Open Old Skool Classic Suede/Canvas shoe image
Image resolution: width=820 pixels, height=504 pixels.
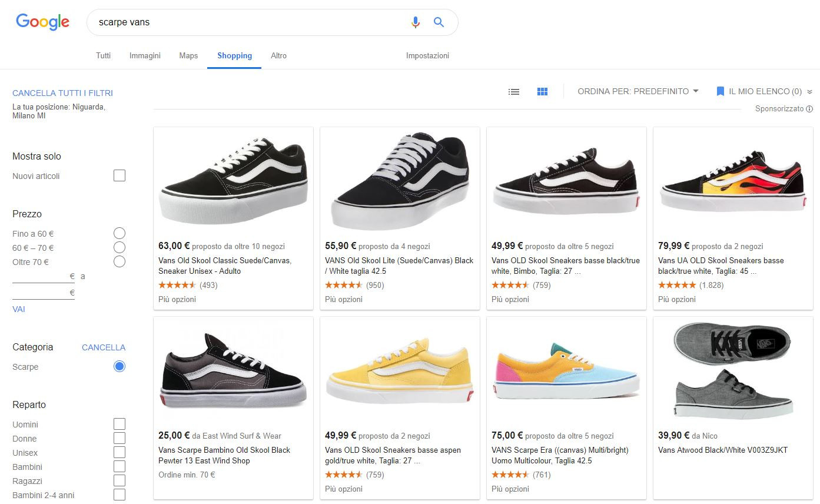(233, 181)
